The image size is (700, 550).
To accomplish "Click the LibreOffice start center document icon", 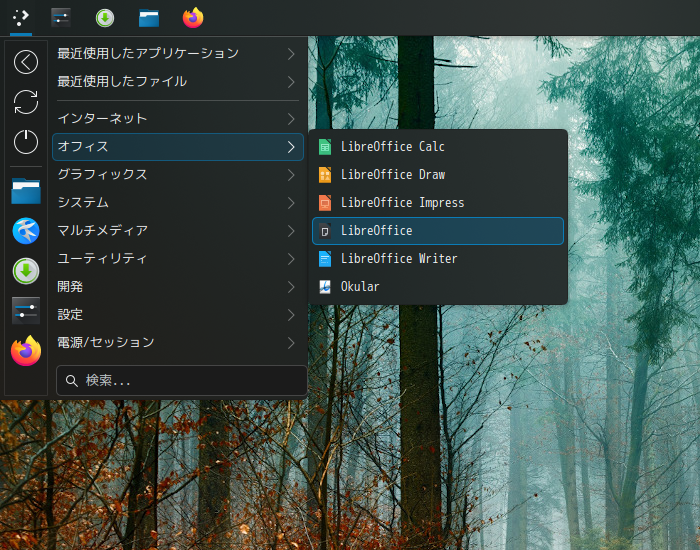I will point(325,231).
